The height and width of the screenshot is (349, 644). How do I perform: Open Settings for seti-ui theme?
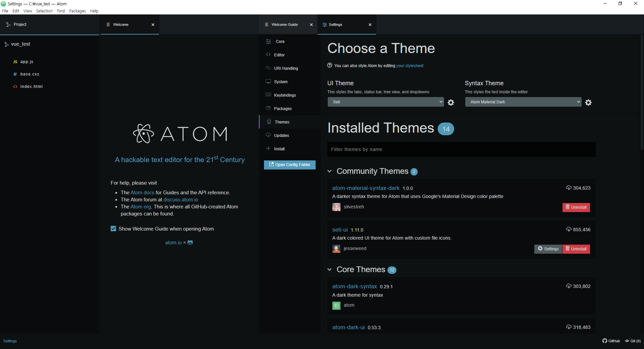(548, 249)
